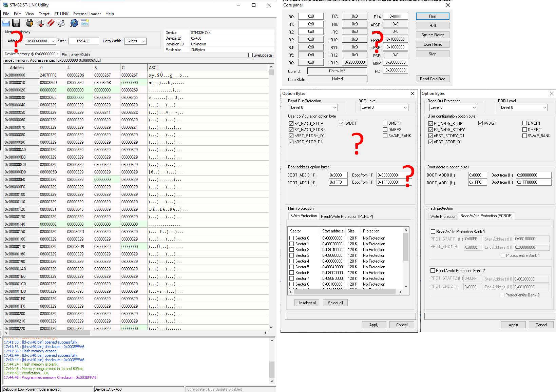
Task: Click the Save file floppy icon
Action: [16, 23]
